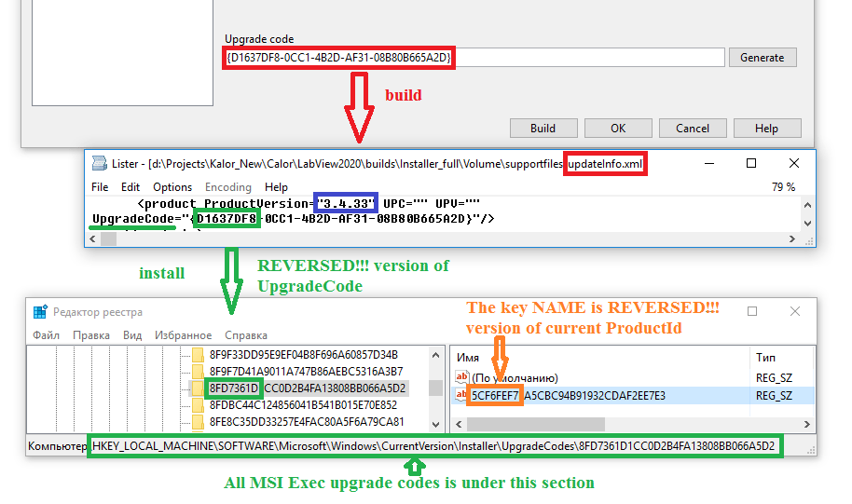Open the Lister File menu
This screenshot has height=504, width=852.
(x=100, y=187)
